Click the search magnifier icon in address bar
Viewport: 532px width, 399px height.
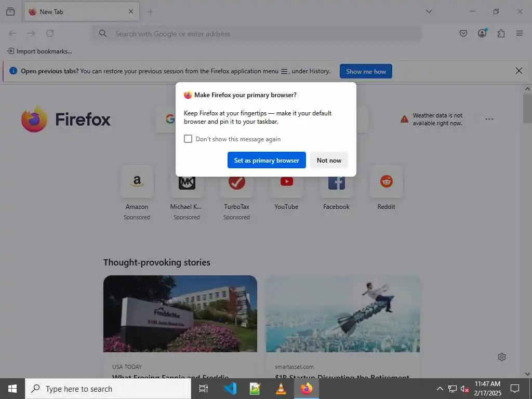(103, 33)
